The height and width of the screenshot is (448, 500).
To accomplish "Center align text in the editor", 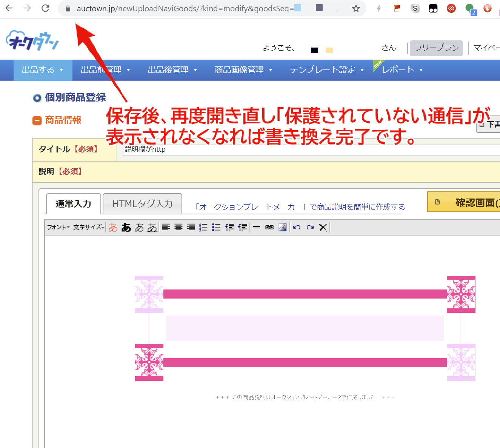I will click(x=178, y=227).
